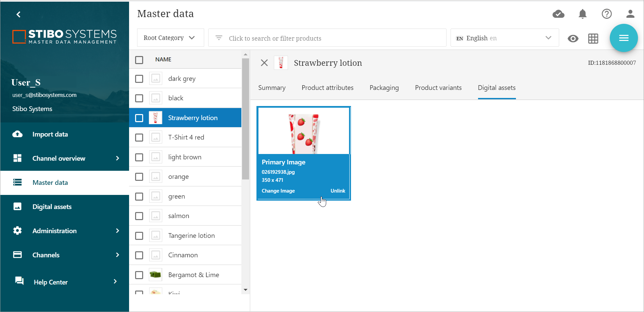Screen dimensions: 644x312
Task: Check the Strawberry lotion row checkbox
Action: [139, 118]
